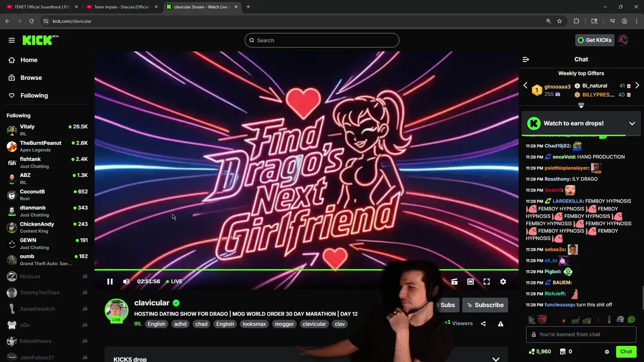The width and height of the screenshot is (644, 362).
Task: Reload the page
Action: [31, 21]
